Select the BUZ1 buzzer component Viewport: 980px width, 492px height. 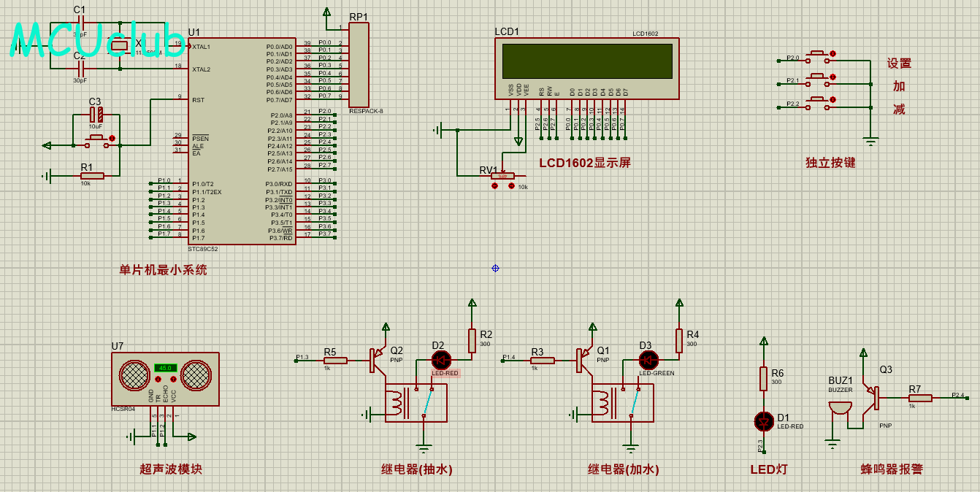840,410
